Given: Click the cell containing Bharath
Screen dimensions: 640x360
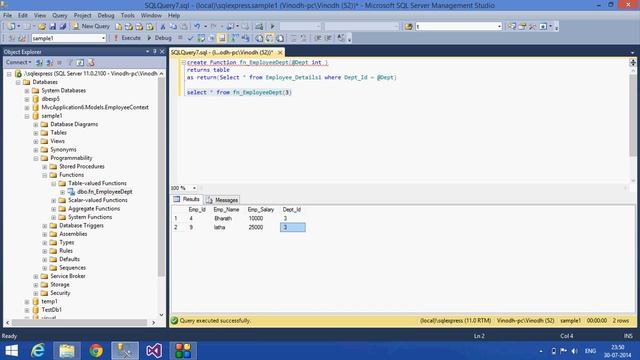Looking at the screenshot, I should tap(223, 218).
